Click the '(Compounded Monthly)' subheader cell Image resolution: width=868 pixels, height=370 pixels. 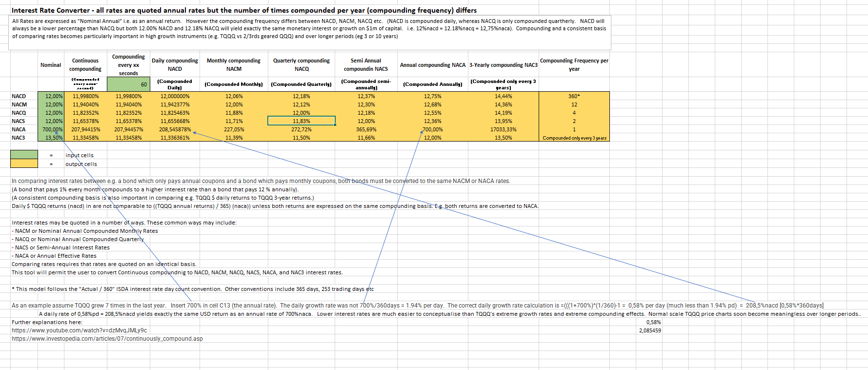(x=234, y=84)
